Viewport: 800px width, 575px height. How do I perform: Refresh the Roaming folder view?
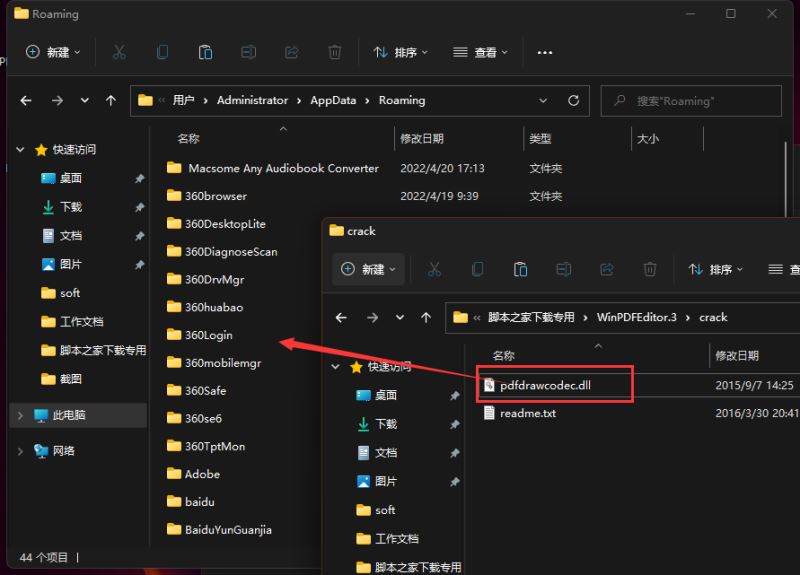573,101
